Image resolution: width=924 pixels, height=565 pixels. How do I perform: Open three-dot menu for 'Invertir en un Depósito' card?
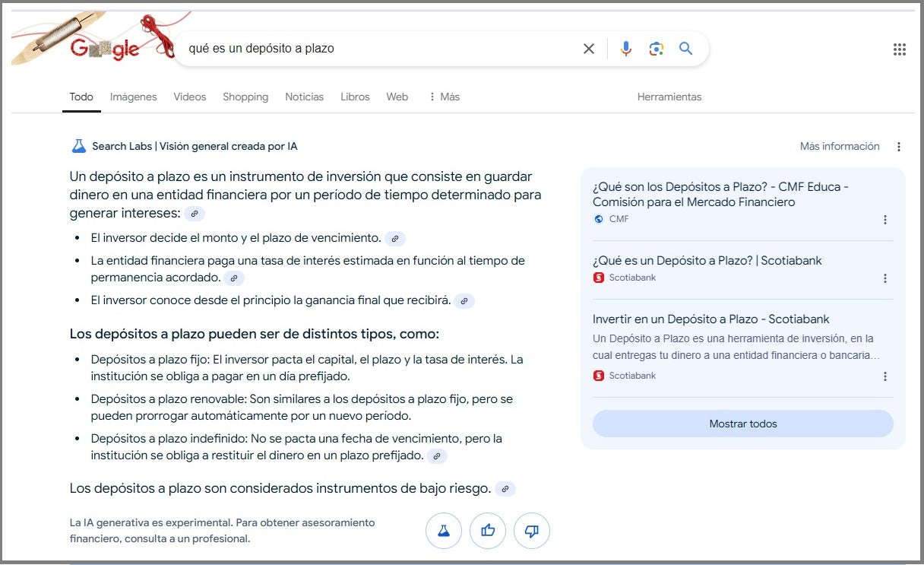click(885, 376)
